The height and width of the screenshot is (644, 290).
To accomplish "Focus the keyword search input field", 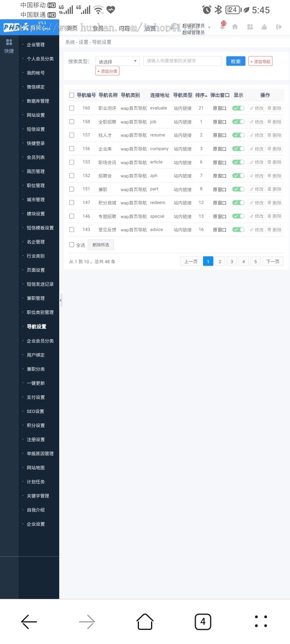I will pyautogui.click(x=182, y=61).
